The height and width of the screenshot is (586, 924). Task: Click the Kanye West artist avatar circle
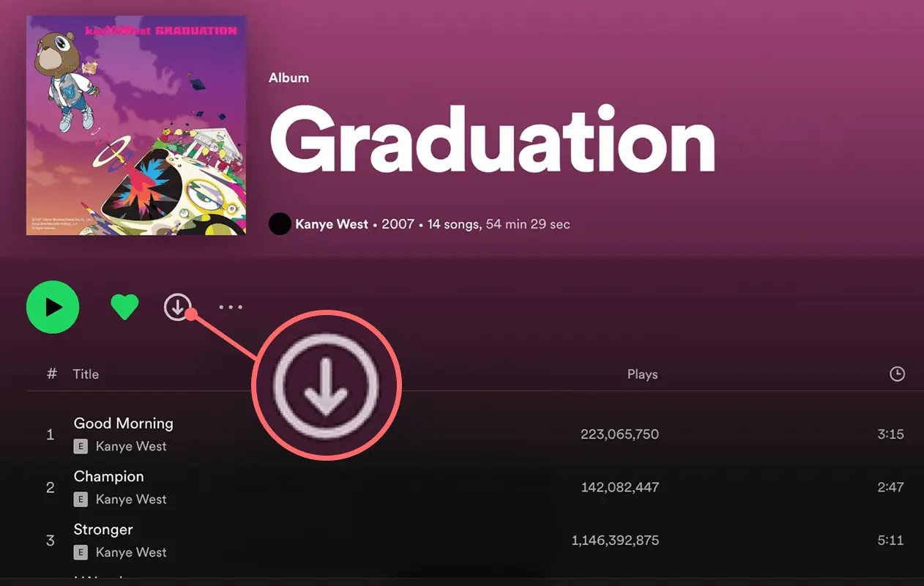[280, 224]
